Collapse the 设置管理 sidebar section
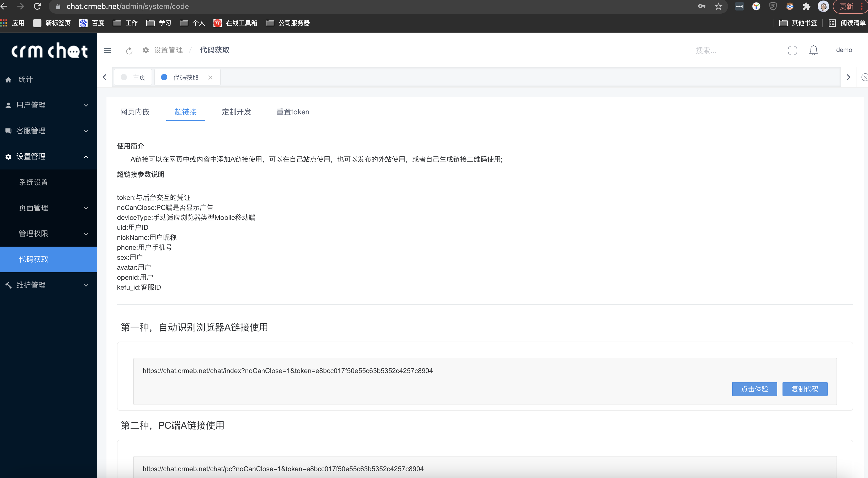 [31, 156]
